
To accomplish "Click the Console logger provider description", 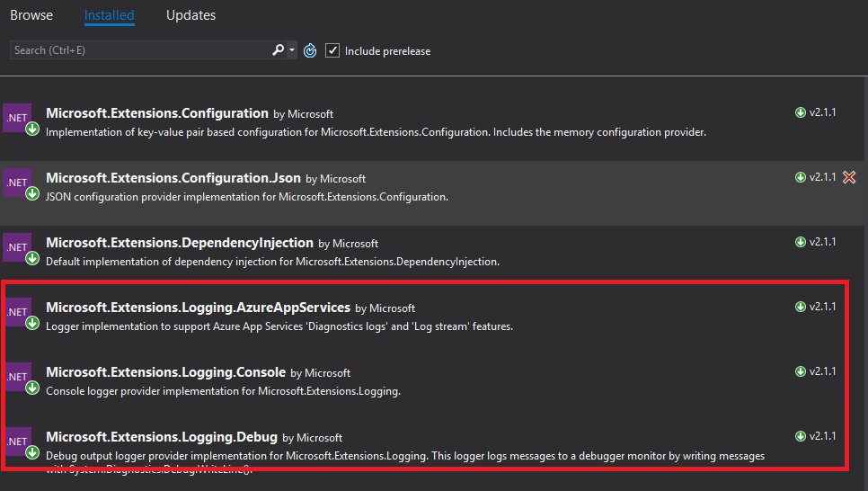I will [223, 392].
